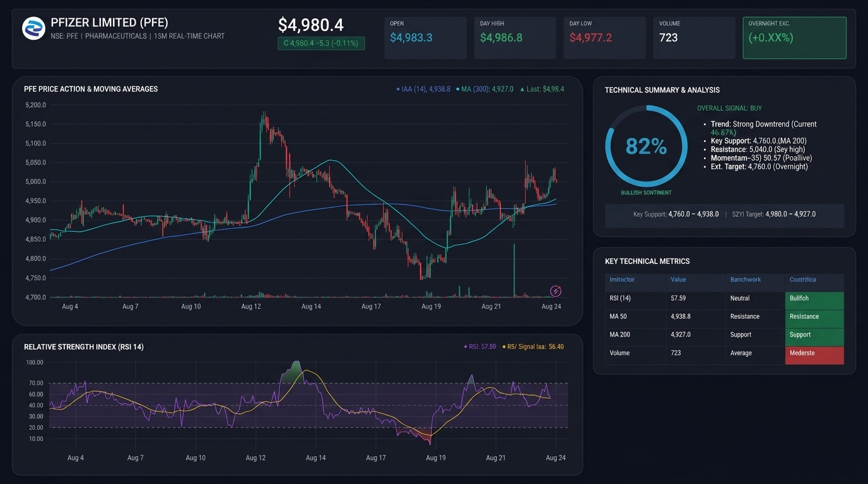Click the BULLISH SONTINENT label

pyautogui.click(x=646, y=193)
